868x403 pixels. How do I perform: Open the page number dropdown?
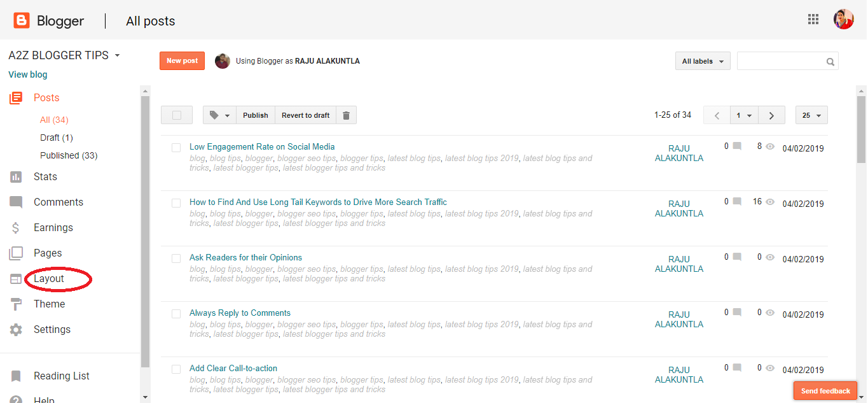point(743,115)
